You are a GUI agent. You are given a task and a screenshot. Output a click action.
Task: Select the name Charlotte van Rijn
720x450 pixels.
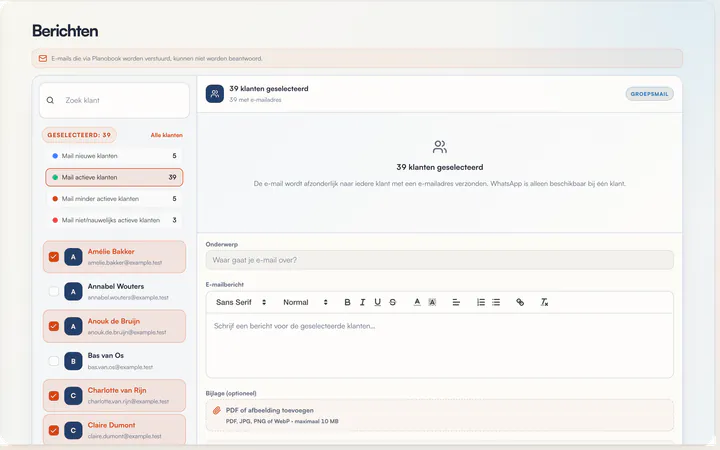[x=117, y=390]
